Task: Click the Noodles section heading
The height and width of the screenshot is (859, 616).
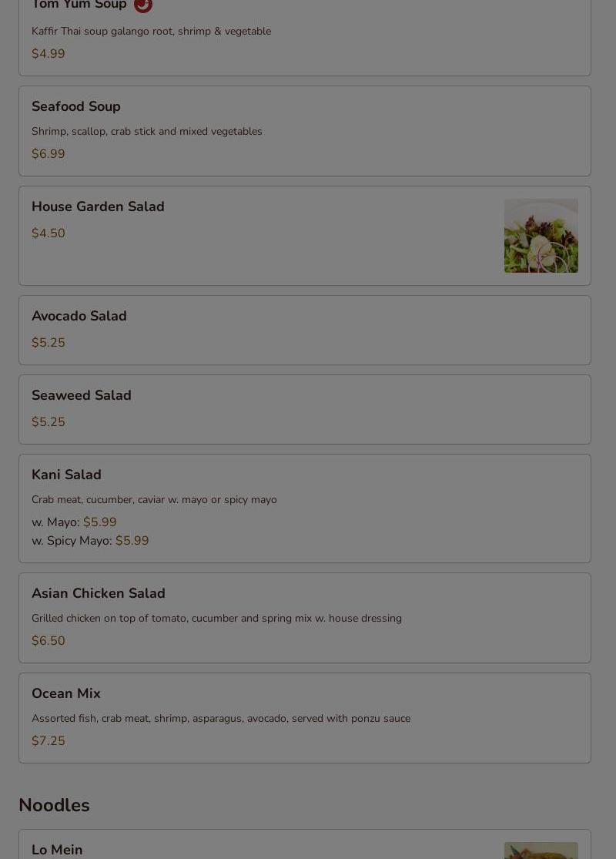Action: point(54,805)
